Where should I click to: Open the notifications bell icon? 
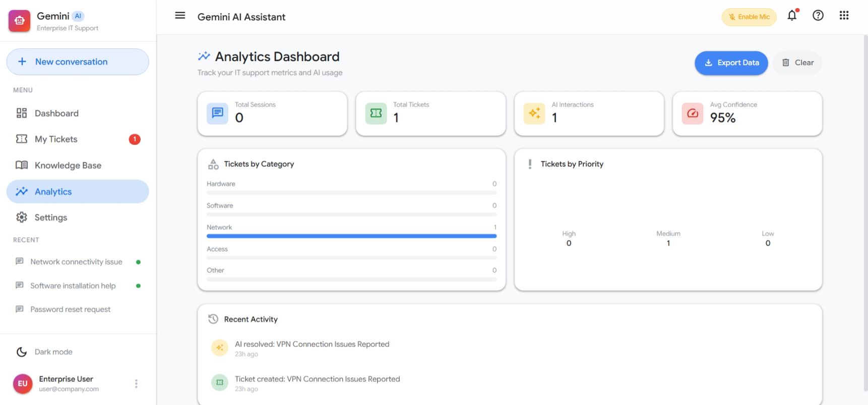(x=792, y=16)
